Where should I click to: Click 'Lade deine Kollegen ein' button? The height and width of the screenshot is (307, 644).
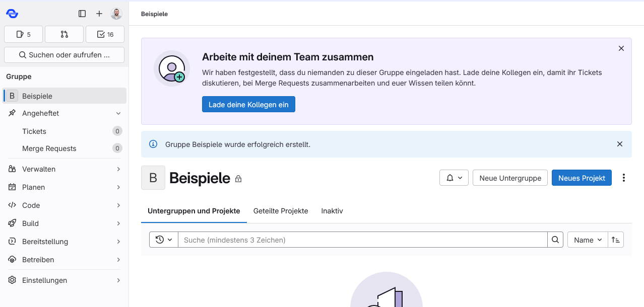coord(248,105)
